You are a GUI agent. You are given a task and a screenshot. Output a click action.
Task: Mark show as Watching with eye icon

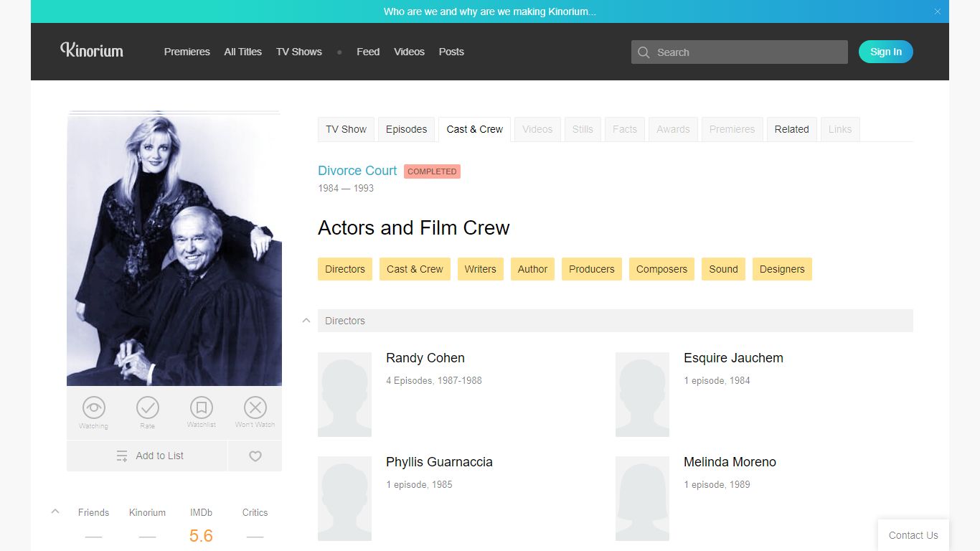93,408
